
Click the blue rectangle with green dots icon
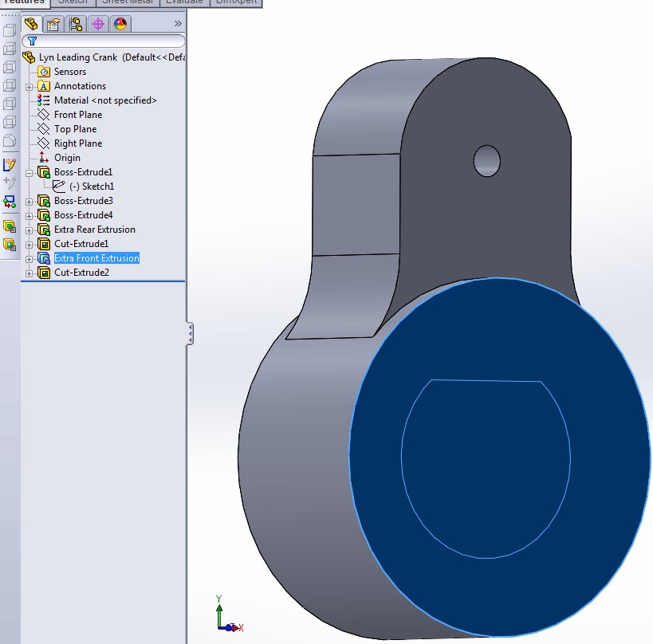point(9,202)
